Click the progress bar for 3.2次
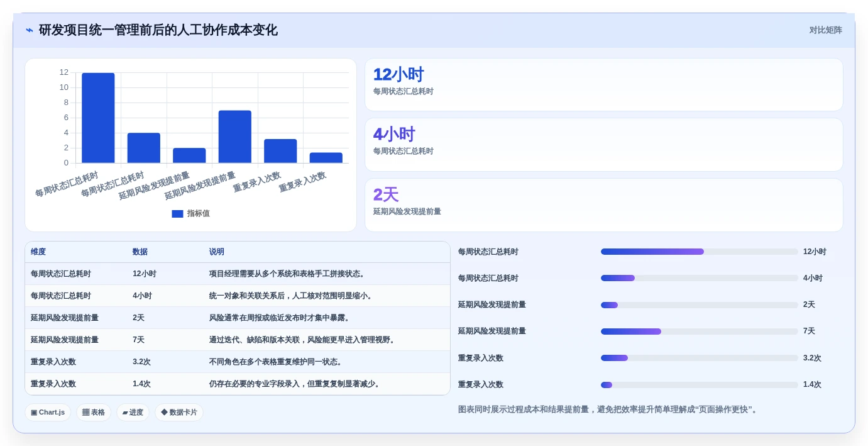 699,358
